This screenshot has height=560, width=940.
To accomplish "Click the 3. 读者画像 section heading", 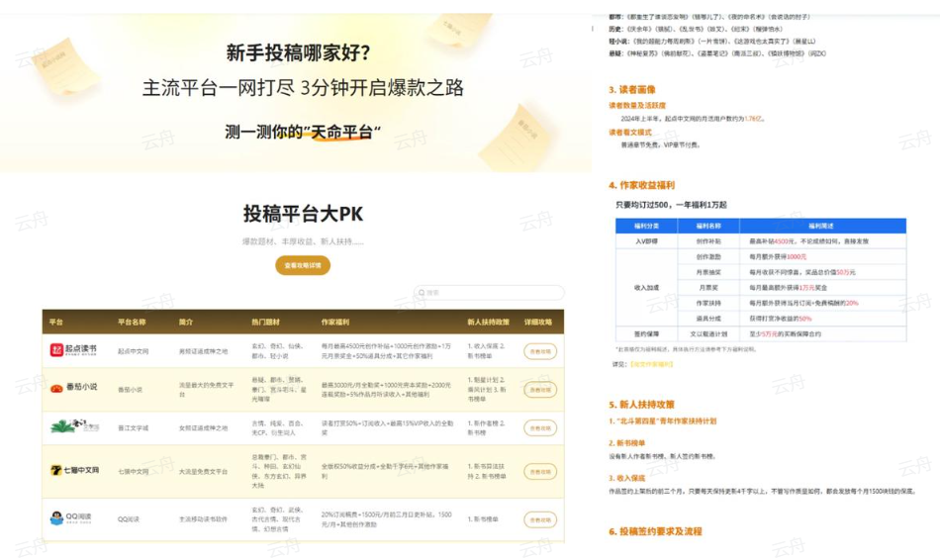I will [632, 89].
